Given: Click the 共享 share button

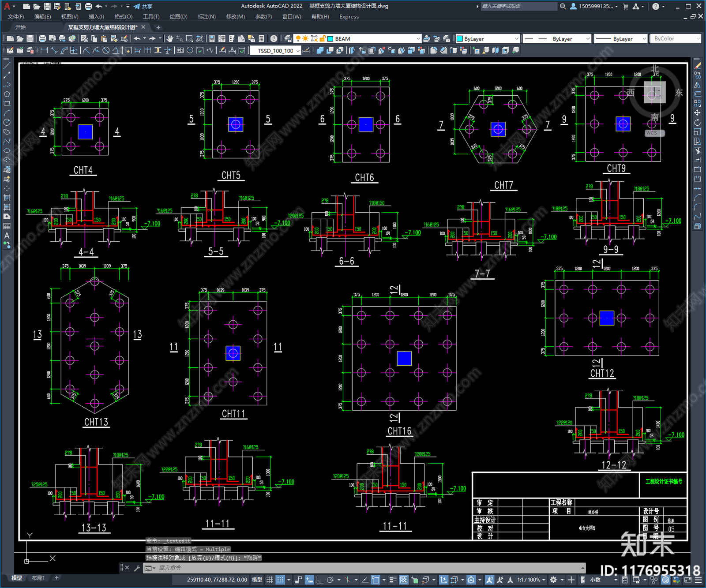Looking at the screenshot, I should coord(143,6).
